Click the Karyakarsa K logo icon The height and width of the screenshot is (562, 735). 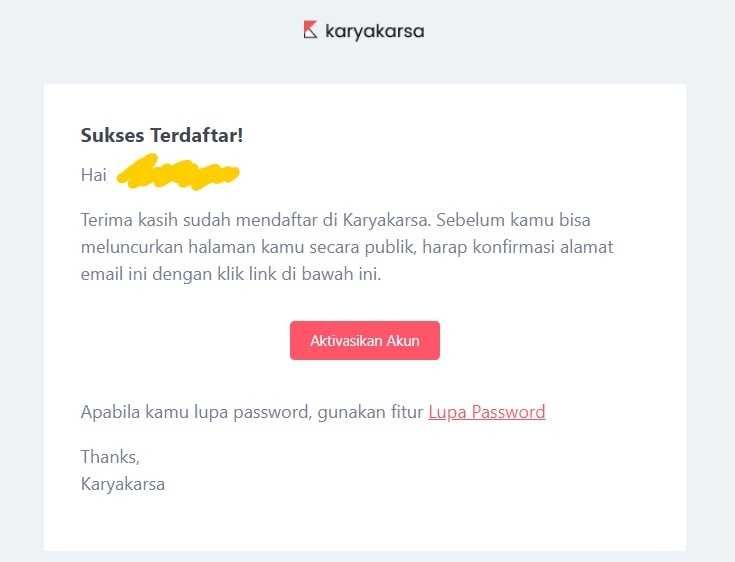(x=310, y=30)
